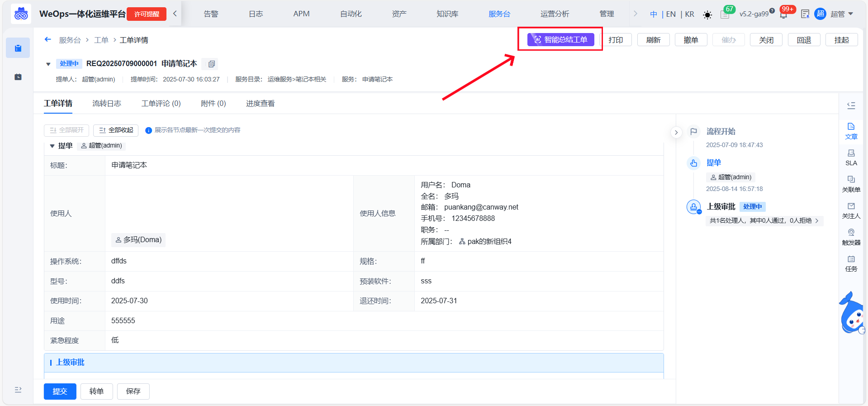The image size is (868, 406).
Task: Switch to the 流转日志 tab
Action: point(107,104)
